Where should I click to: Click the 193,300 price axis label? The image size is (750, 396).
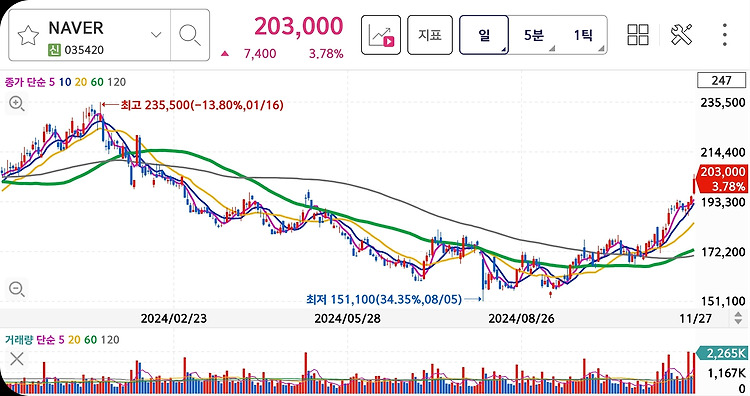pyautogui.click(x=723, y=202)
